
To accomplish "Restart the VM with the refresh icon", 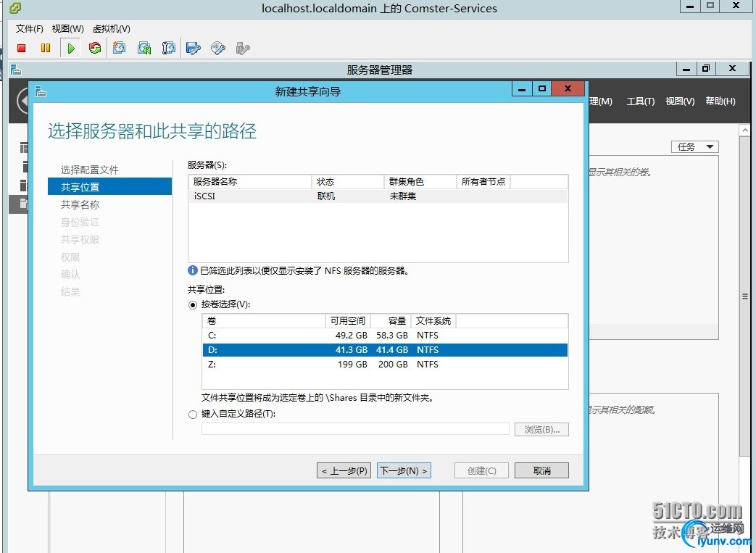I will click(95, 48).
